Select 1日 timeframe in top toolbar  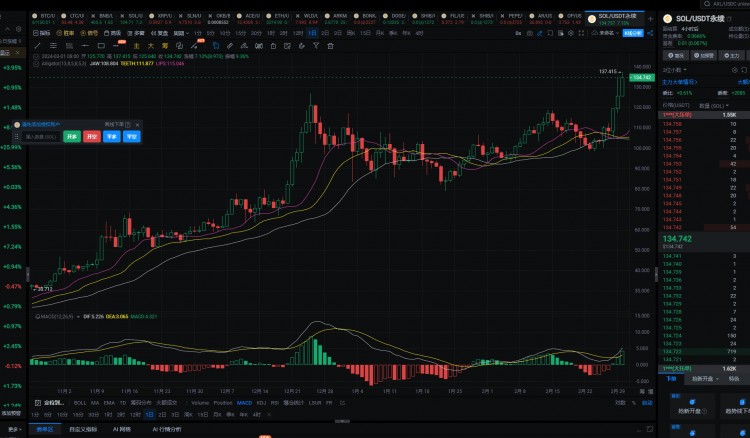tap(312, 33)
